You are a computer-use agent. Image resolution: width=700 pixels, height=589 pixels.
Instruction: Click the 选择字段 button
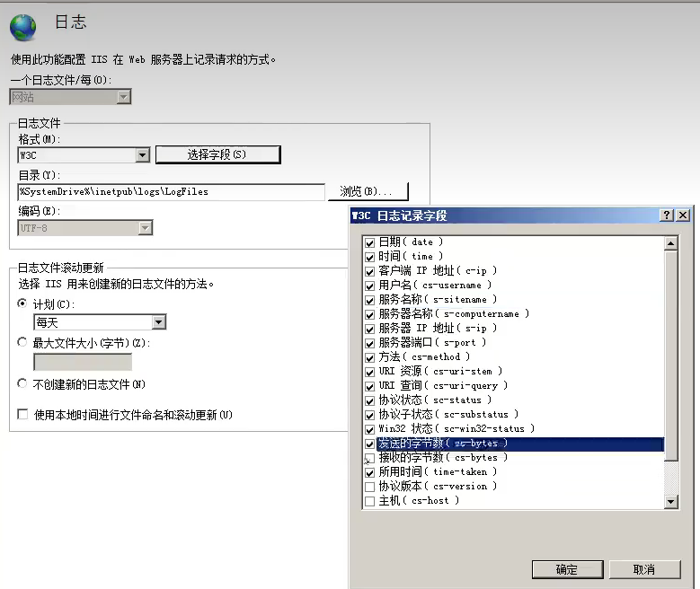(217, 154)
